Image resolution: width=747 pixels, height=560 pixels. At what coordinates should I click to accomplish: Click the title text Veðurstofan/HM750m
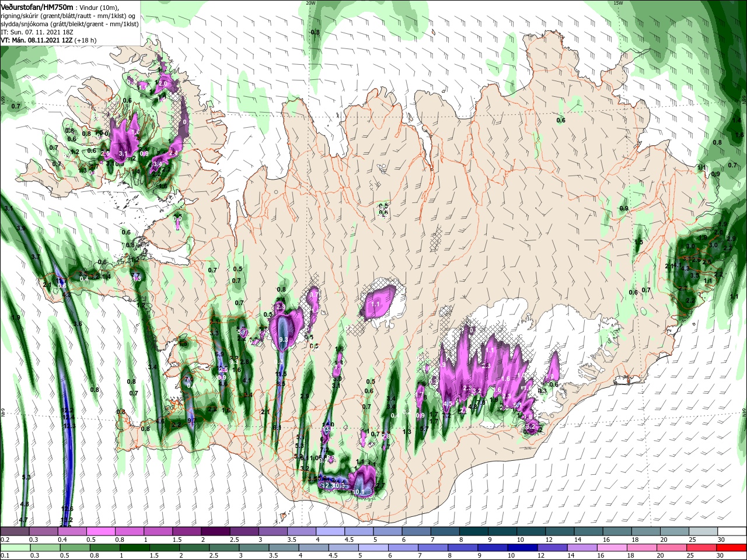coord(37,6)
